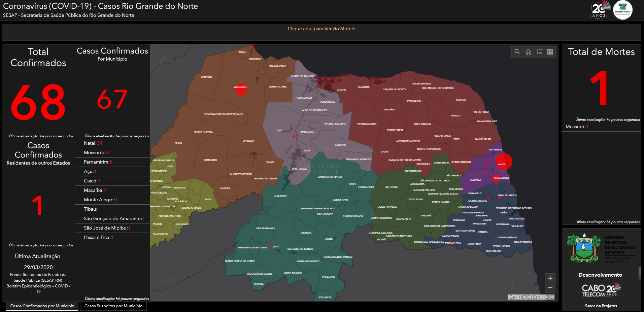
Task: Click the default map extent home icon
Action: pos(528,52)
